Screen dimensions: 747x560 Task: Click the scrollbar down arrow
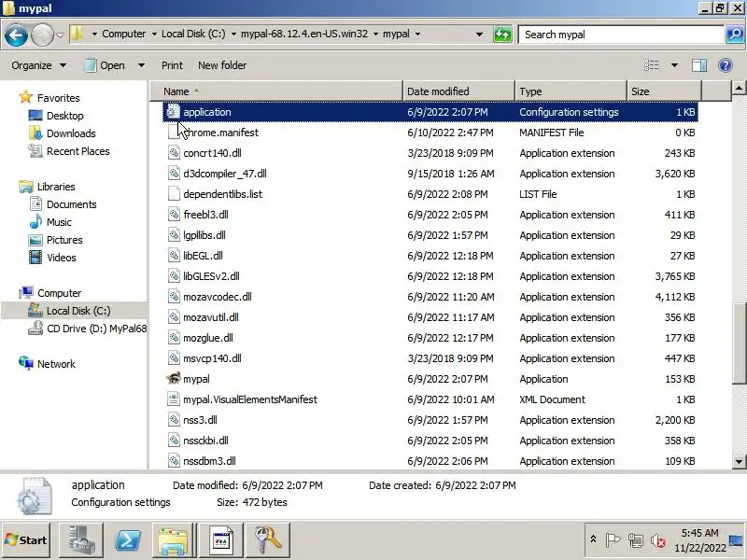tap(739, 461)
